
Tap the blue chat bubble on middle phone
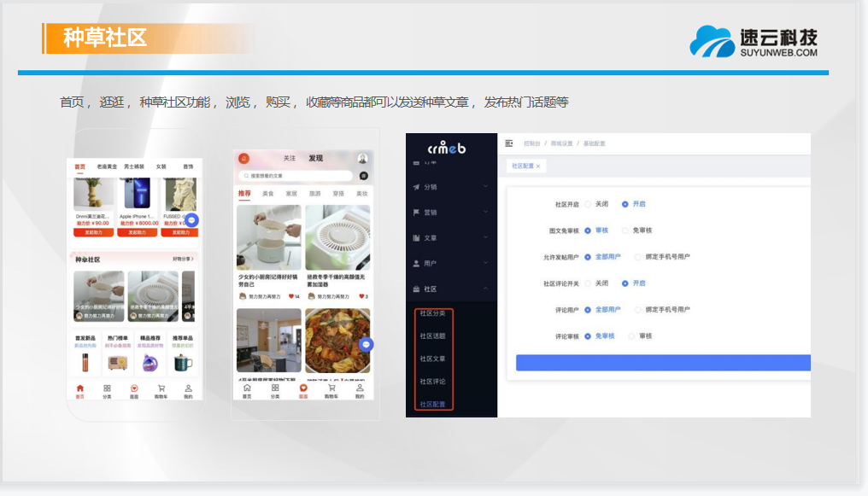tap(366, 345)
